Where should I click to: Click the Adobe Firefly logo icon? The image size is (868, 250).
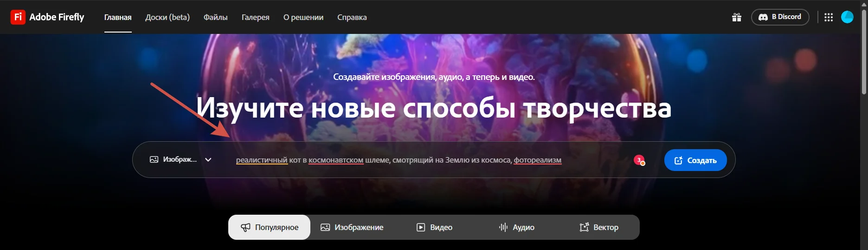(18, 17)
